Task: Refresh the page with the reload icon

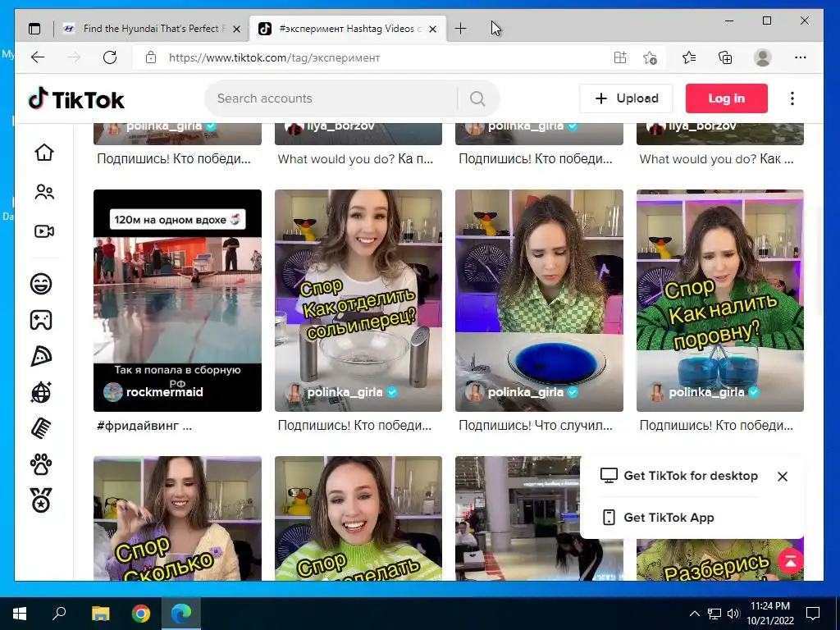Action: 110,57
